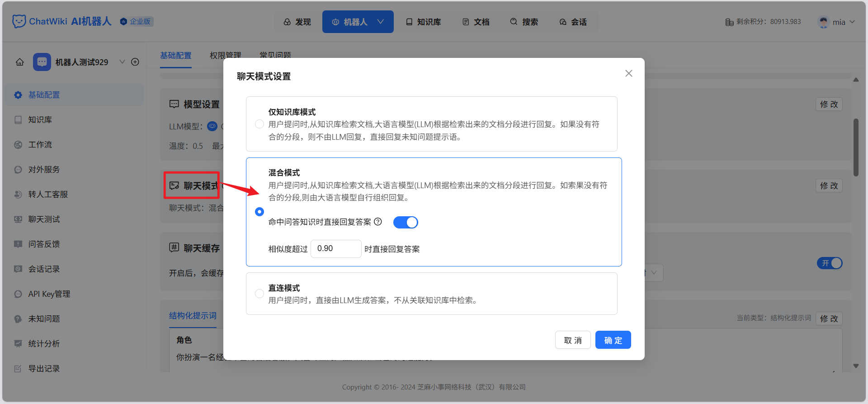Viewport: 868px width, 404px height.
Task: Click the 取消 button
Action: click(573, 340)
